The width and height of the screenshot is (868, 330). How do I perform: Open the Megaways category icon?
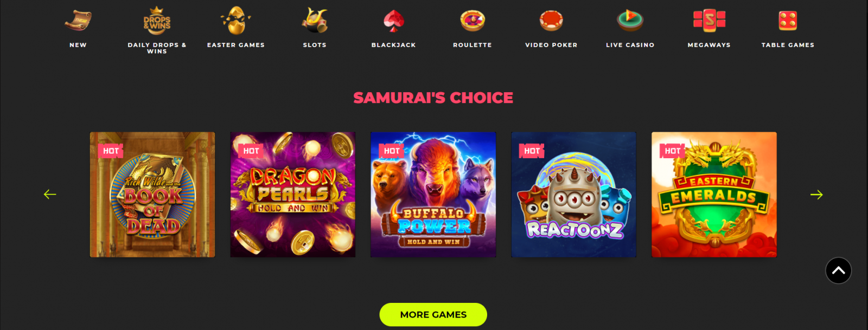[709, 21]
